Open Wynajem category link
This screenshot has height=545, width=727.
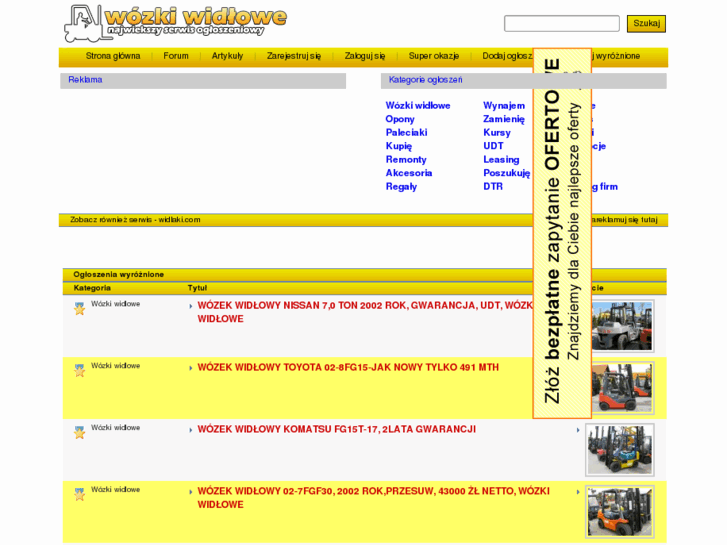coord(504,106)
